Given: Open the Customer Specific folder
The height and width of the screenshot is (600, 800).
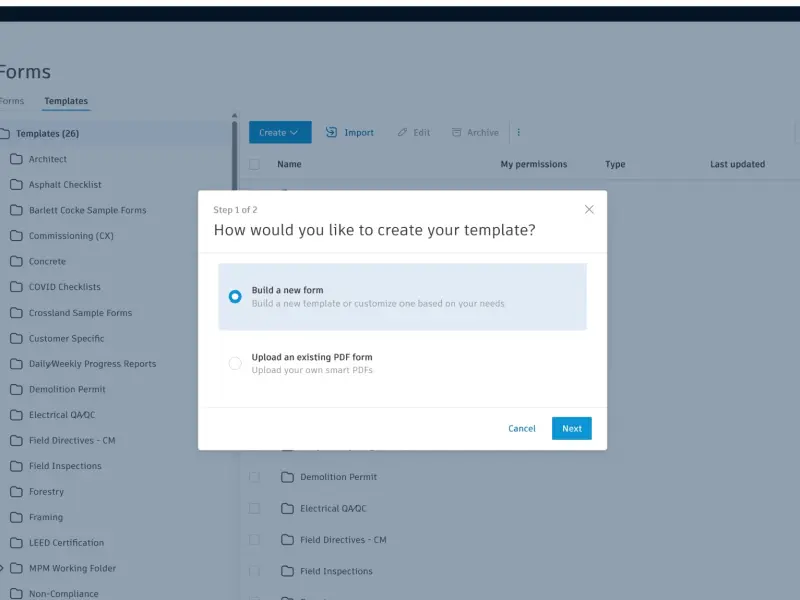Looking at the screenshot, I should (66, 338).
